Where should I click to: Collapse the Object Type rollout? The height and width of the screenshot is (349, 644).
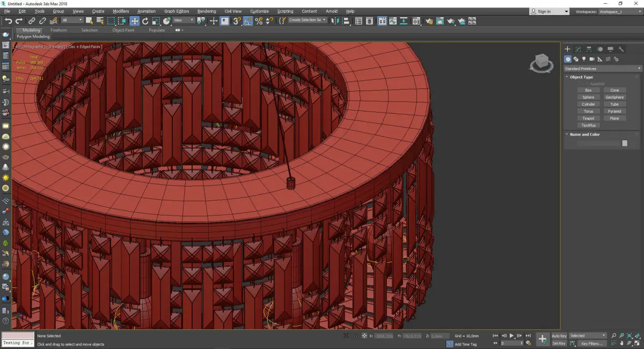coord(581,77)
